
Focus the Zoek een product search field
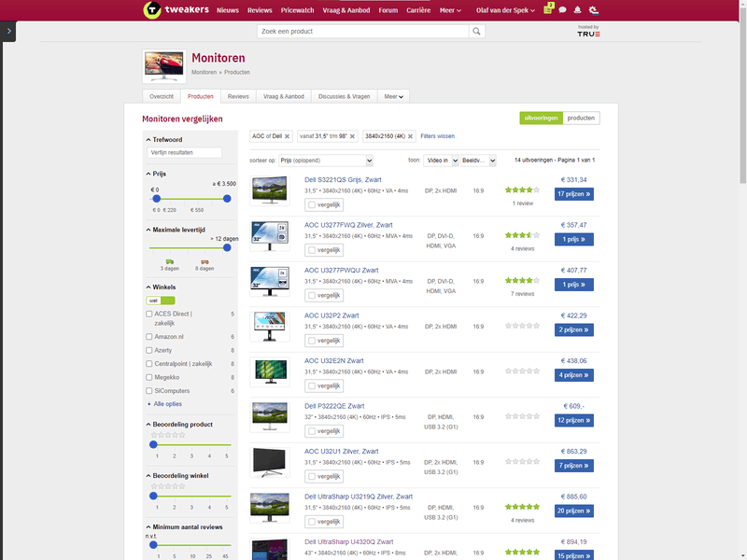pos(363,32)
